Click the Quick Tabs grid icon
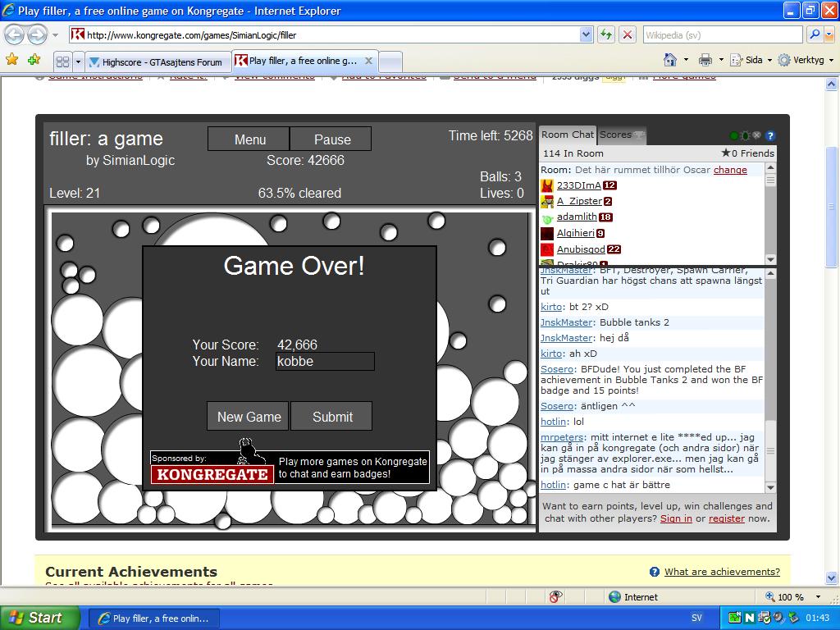This screenshot has width=840, height=630. coord(62,62)
